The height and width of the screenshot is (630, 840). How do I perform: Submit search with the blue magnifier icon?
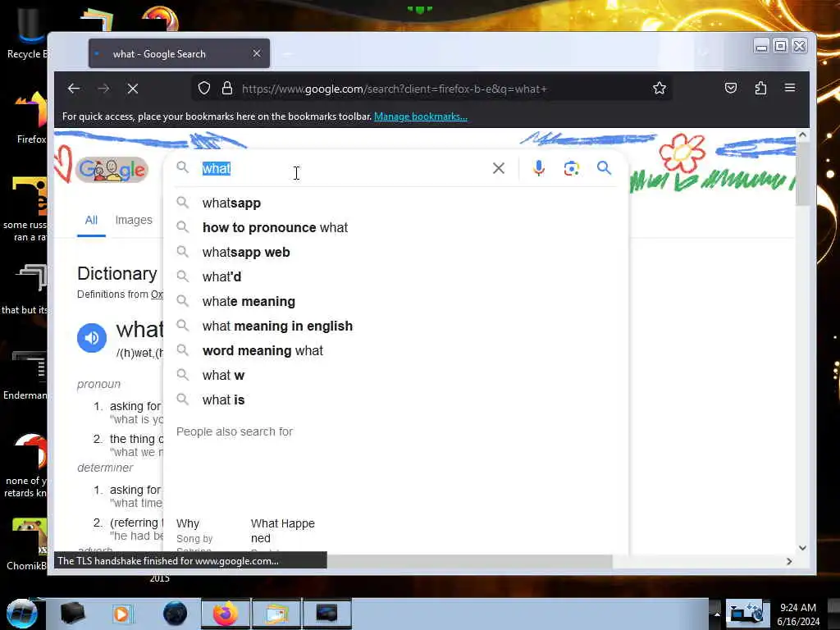605,168
